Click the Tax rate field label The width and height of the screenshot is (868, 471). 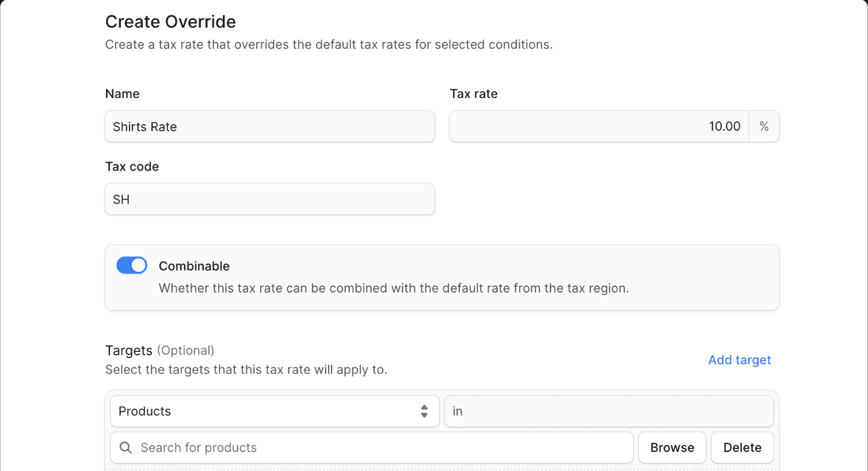pyautogui.click(x=473, y=94)
